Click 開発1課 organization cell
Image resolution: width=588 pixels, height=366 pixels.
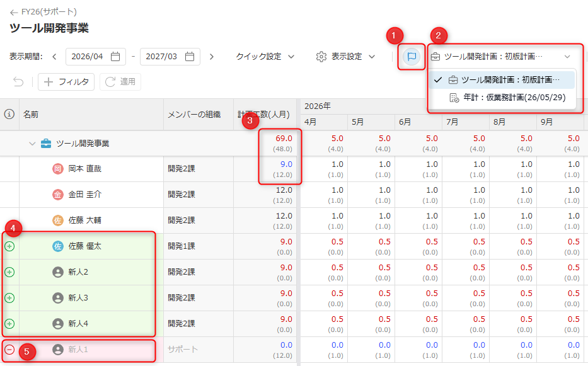(199, 246)
